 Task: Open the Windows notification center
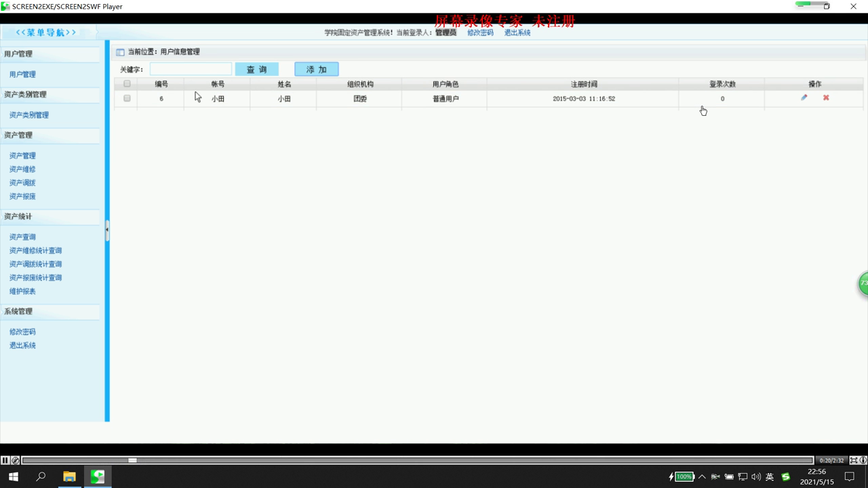pyautogui.click(x=849, y=477)
